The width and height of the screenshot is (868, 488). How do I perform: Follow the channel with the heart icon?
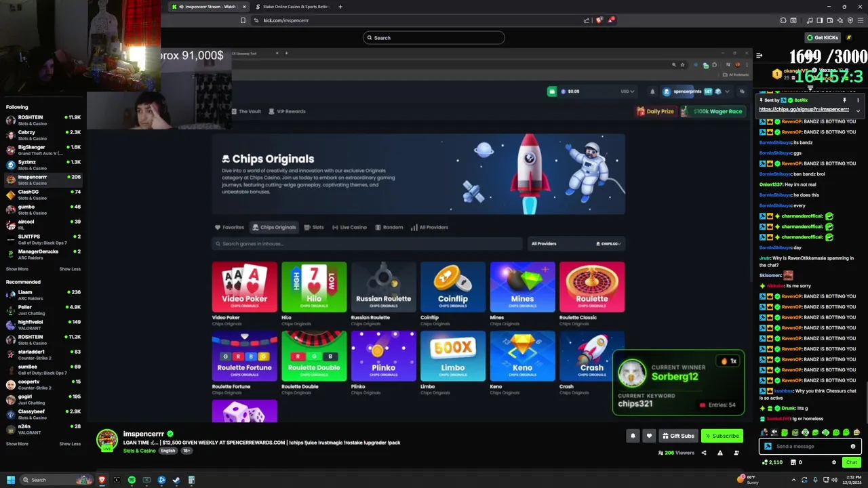(649, 436)
